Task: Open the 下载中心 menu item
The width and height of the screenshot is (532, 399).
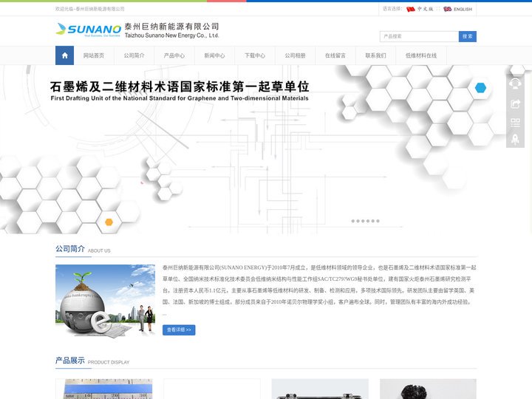Action: pos(255,55)
